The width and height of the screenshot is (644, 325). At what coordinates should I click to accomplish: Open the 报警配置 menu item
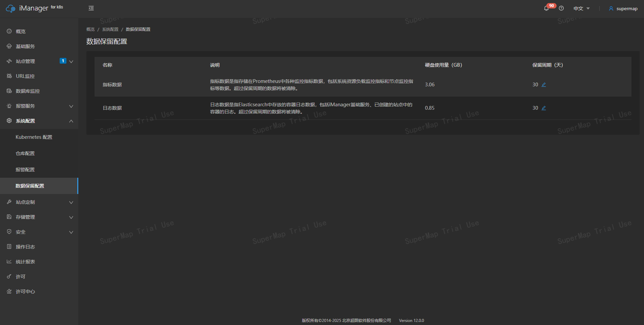39,170
